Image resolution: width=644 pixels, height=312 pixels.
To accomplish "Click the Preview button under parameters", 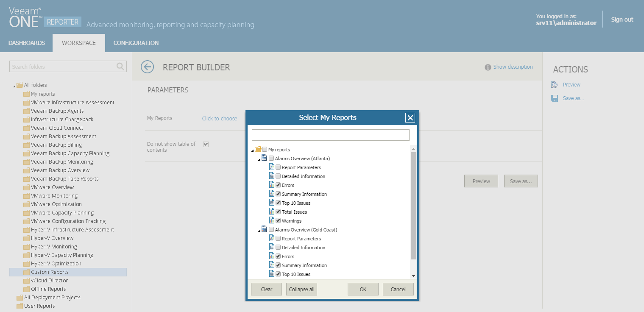I will [481, 181].
